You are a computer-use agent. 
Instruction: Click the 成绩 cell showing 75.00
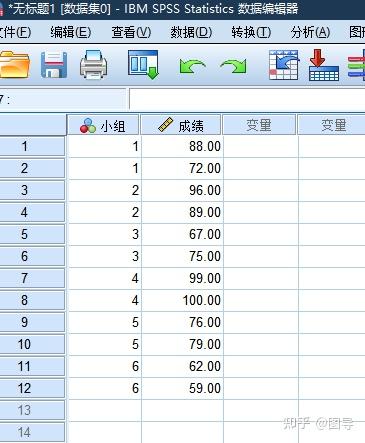tap(182, 256)
